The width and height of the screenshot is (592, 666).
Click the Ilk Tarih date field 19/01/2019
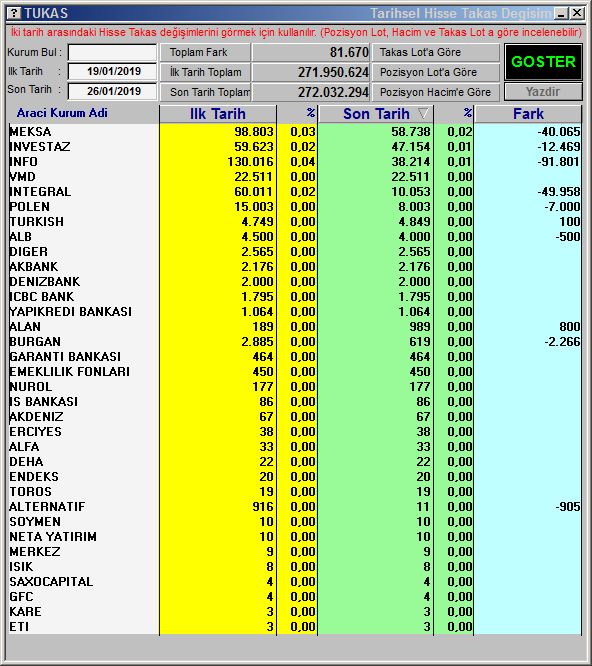coord(112,71)
